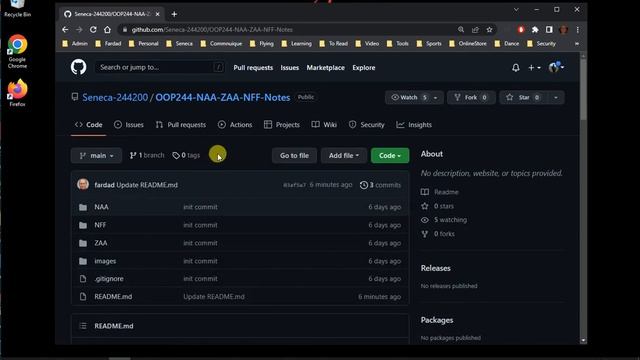Image resolution: width=640 pixels, height=360 pixels.
Task: Open the Admin bookmarks folder
Action: pyautogui.click(x=75, y=44)
